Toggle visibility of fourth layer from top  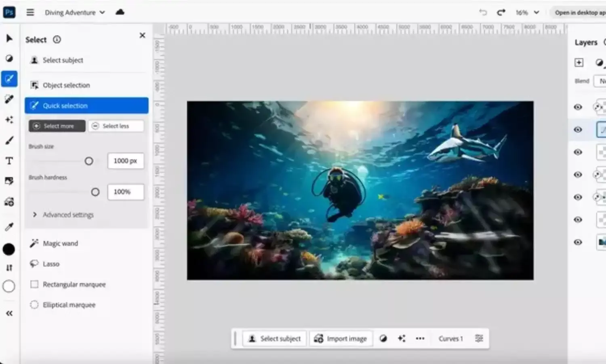coord(578,175)
